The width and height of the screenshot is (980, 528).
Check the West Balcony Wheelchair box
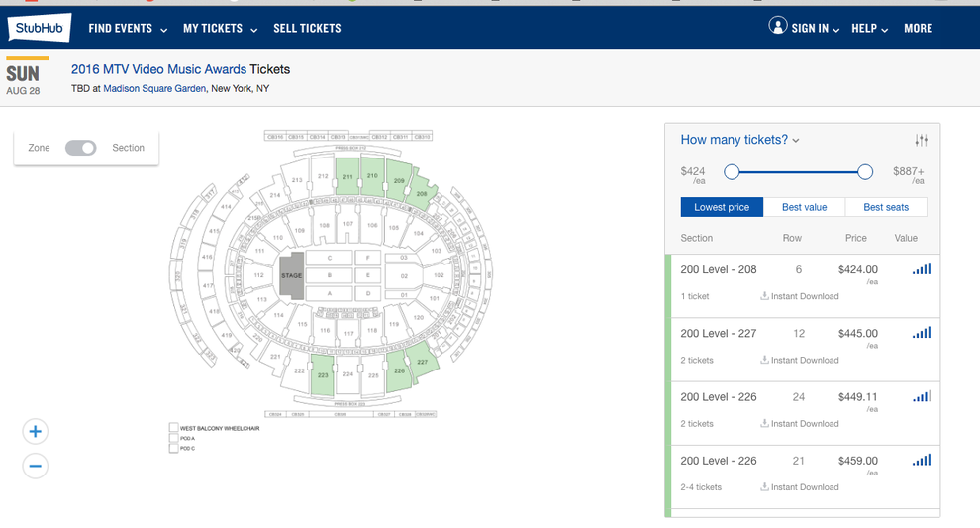tap(174, 429)
